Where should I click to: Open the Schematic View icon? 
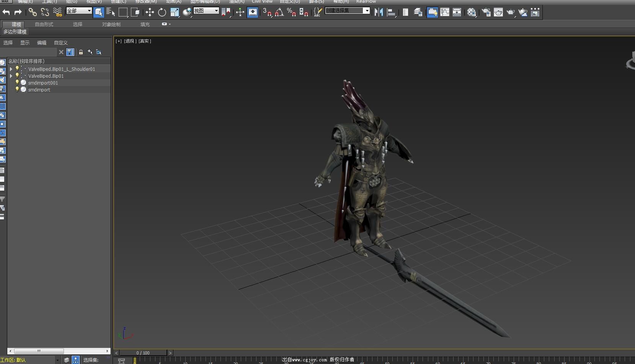(457, 12)
